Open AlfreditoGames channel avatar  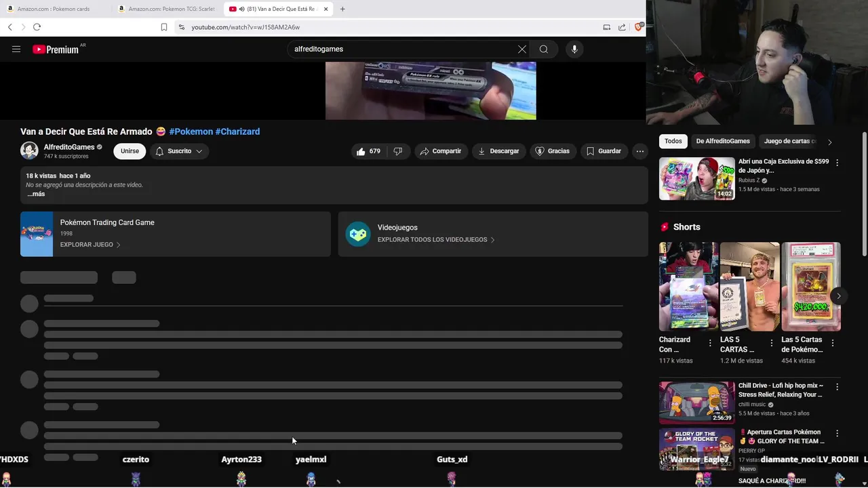[29, 150]
